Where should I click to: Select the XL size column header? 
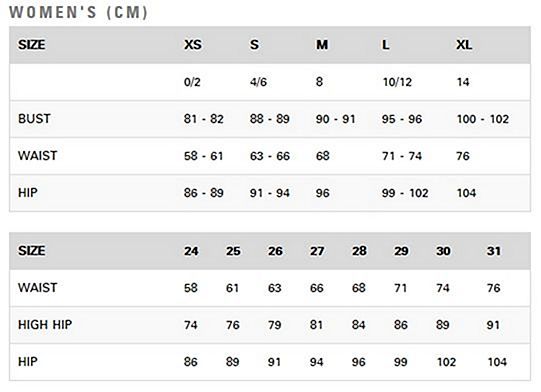tap(464, 45)
